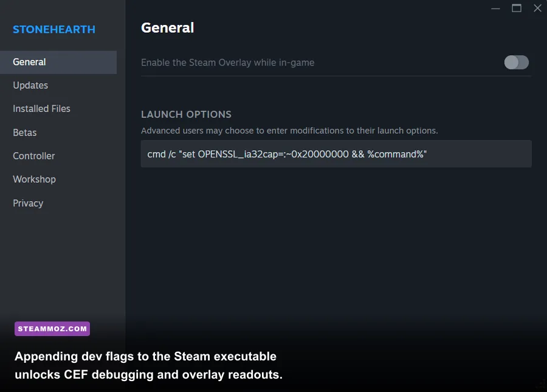547x392 pixels.
Task: Select Controller in the sidebar
Action: [34, 156]
